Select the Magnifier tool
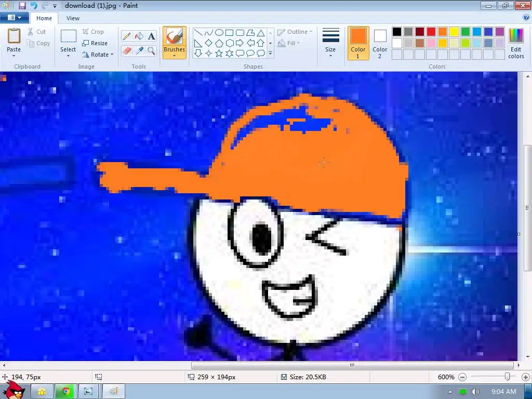The height and width of the screenshot is (399, 532). pyautogui.click(x=151, y=51)
